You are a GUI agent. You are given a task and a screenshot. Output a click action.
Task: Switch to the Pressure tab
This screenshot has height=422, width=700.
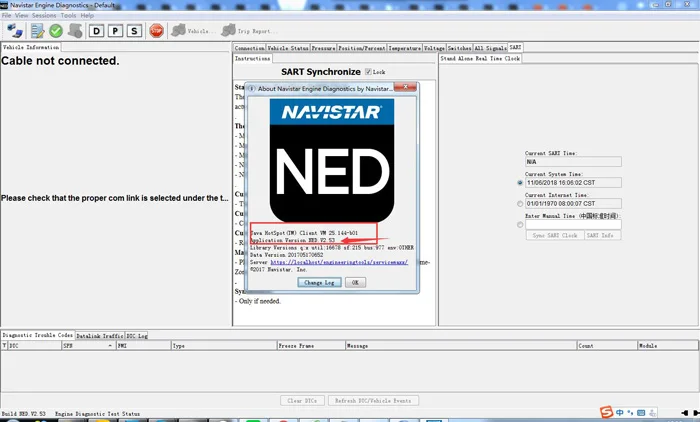(323, 48)
